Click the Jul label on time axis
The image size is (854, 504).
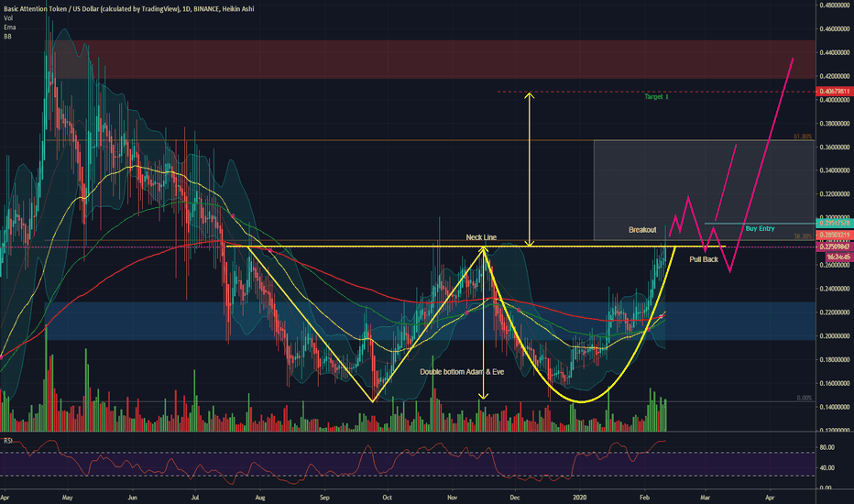pos(195,498)
